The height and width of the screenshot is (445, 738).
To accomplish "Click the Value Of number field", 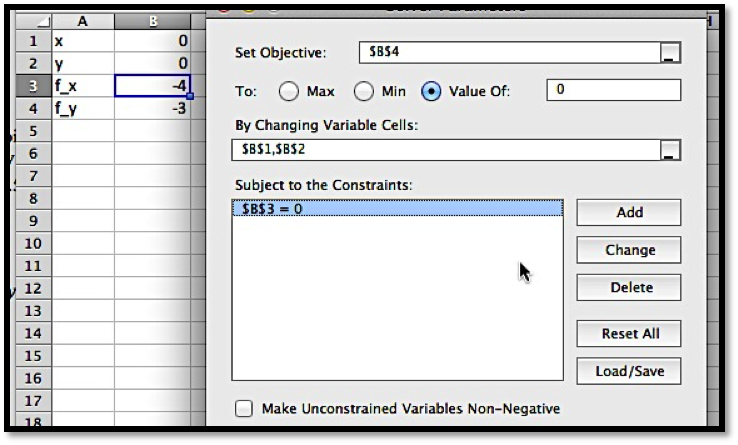I will (613, 90).
